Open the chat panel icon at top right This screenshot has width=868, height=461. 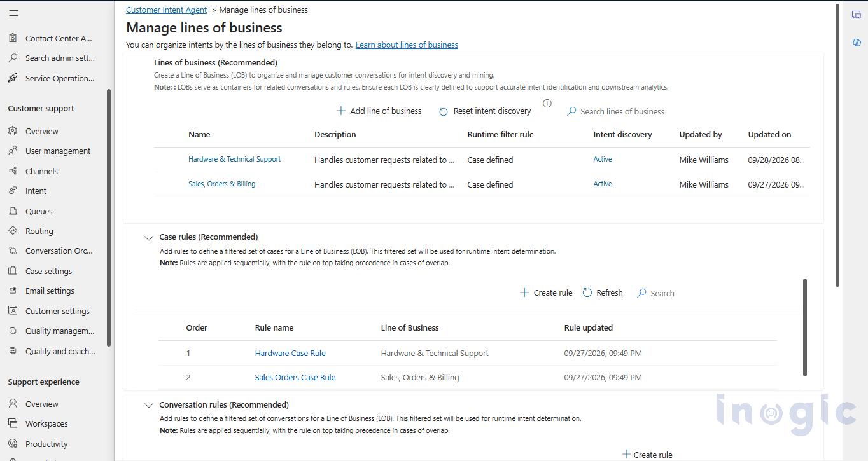[857, 15]
